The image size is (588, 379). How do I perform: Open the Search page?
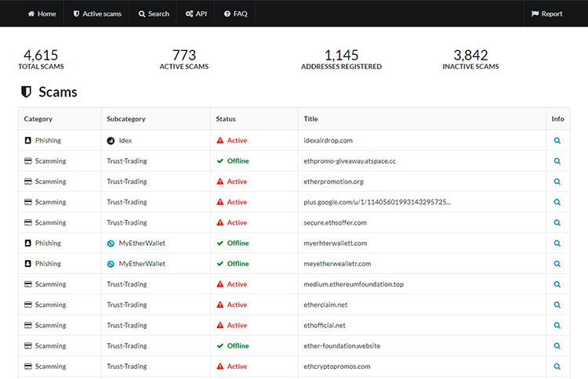154,14
